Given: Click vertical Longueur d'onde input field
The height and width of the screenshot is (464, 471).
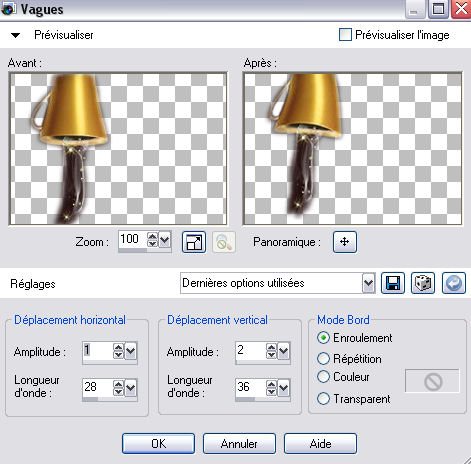Looking at the screenshot, I should coord(251,387).
